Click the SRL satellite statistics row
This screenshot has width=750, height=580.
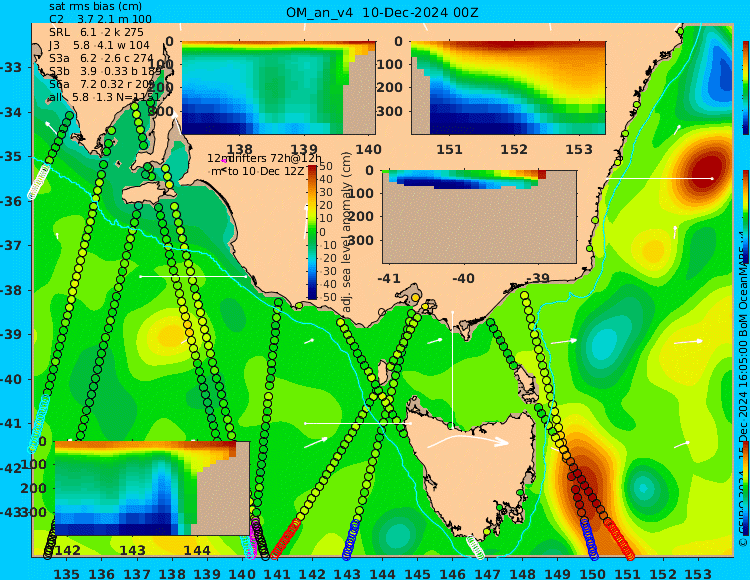[96, 32]
